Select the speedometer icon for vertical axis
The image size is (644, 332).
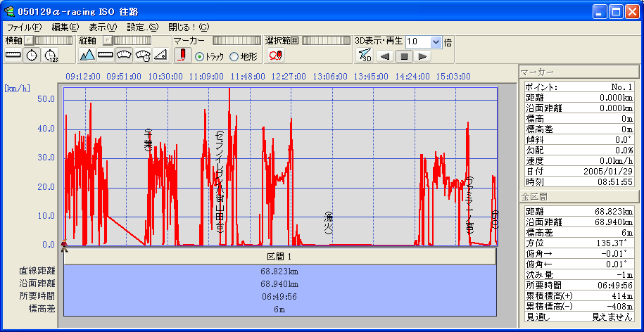click(124, 56)
